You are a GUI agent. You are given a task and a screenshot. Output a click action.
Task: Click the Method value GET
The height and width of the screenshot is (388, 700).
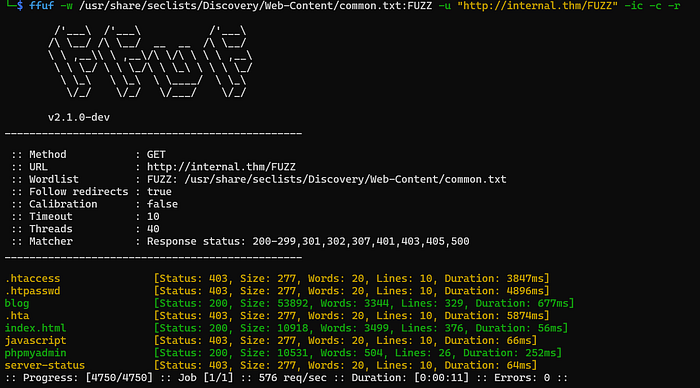coord(156,154)
